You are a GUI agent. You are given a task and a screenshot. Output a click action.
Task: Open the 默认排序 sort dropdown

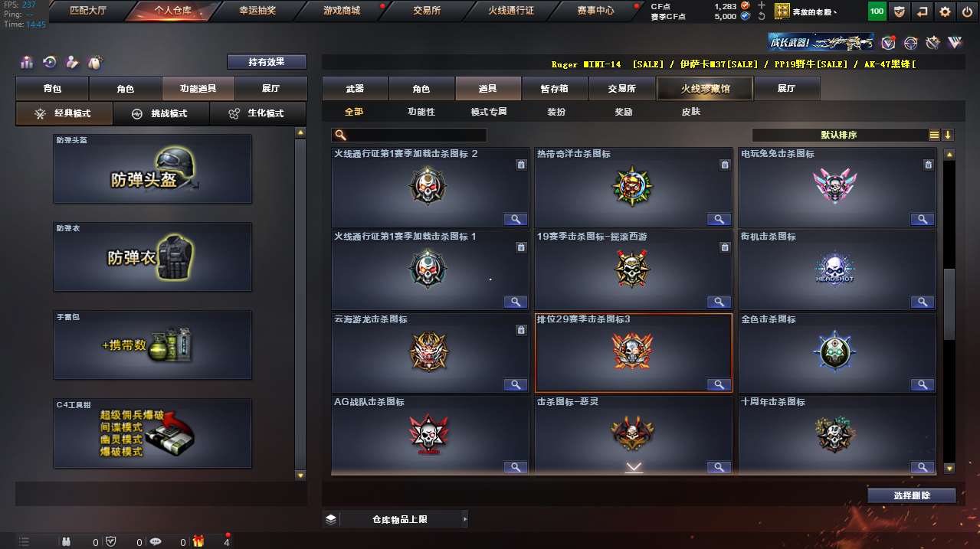coord(840,135)
